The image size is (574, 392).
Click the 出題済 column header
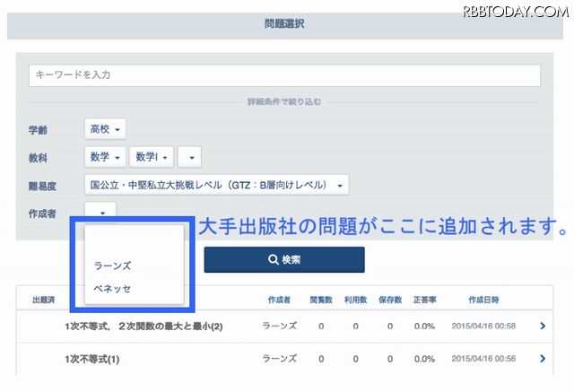point(44,301)
